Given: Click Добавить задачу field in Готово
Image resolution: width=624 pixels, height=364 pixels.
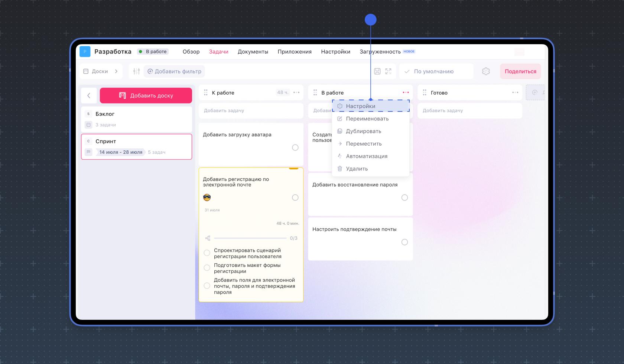Looking at the screenshot, I should pos(470,111).
